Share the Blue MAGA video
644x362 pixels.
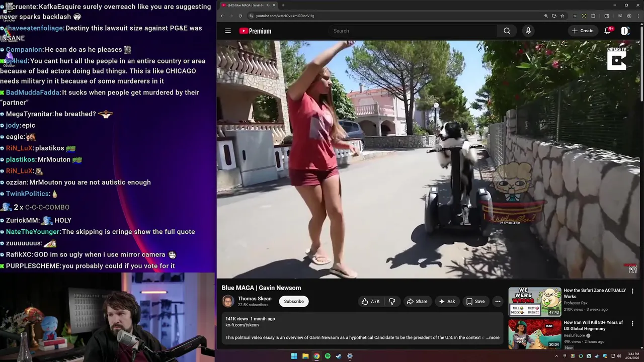(x=417, y=301)
